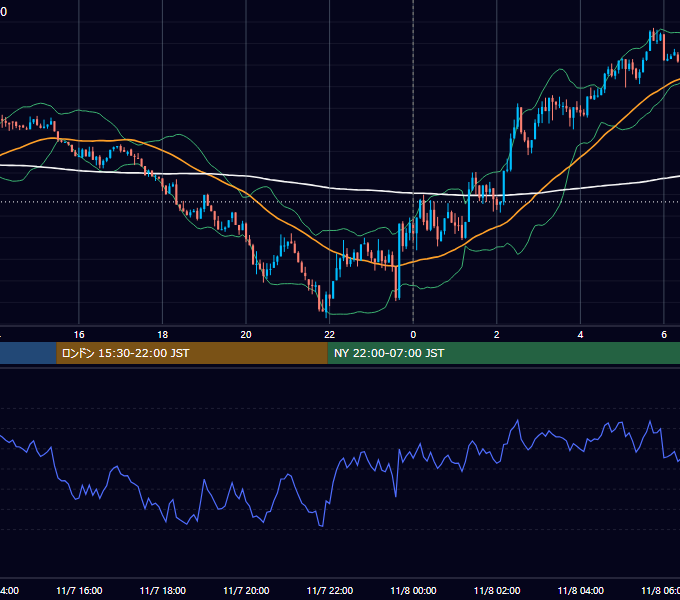Click hour label 4 on price chart axis

(x=580, y=335)
